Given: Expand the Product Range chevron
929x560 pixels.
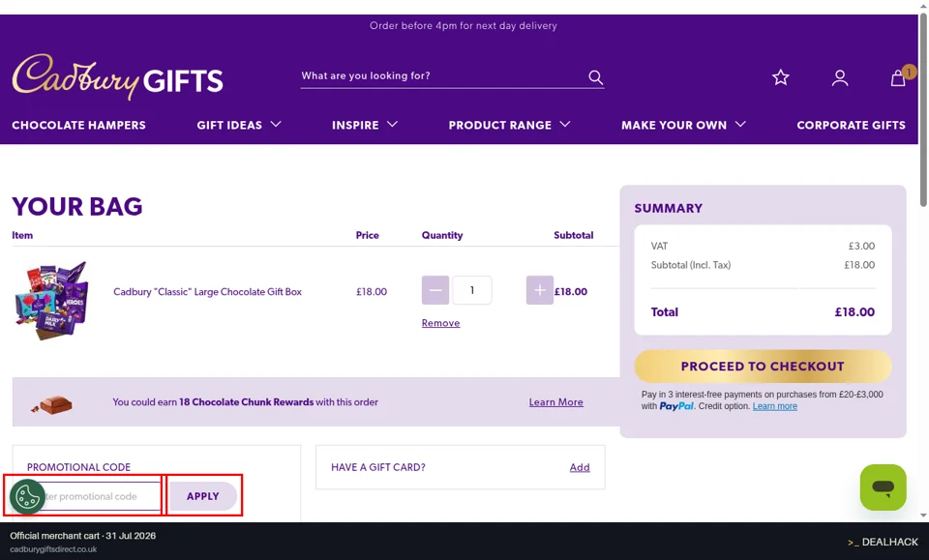Looking at the screenshot, I should 565,125.
